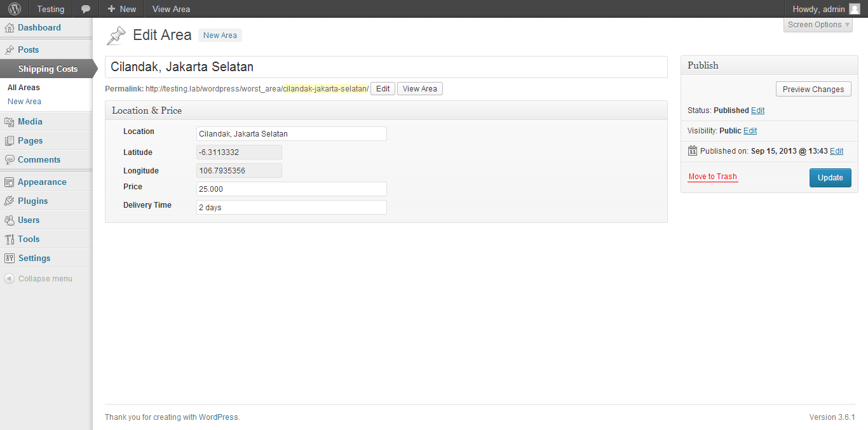Click the Longitude field showing 106.7935356

tap(239, 171)
